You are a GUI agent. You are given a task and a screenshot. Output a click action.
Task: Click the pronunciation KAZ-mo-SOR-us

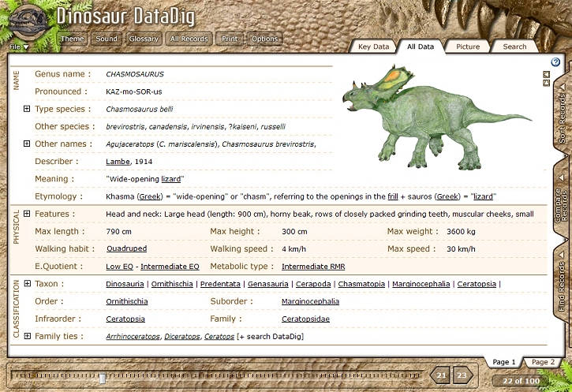tap(134, 92)
